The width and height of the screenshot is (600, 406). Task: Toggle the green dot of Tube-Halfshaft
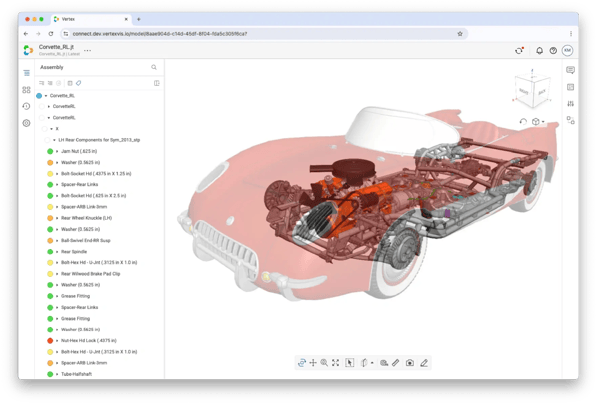(x=50, y=374)
